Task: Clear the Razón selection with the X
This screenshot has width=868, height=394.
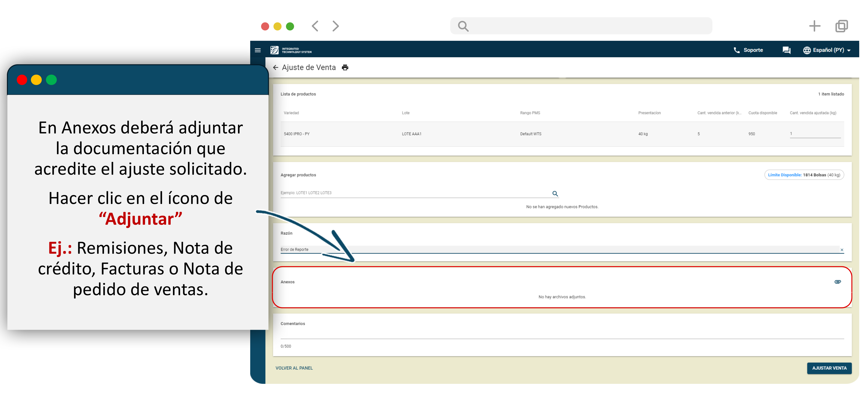Action: [x=841, y=250]
